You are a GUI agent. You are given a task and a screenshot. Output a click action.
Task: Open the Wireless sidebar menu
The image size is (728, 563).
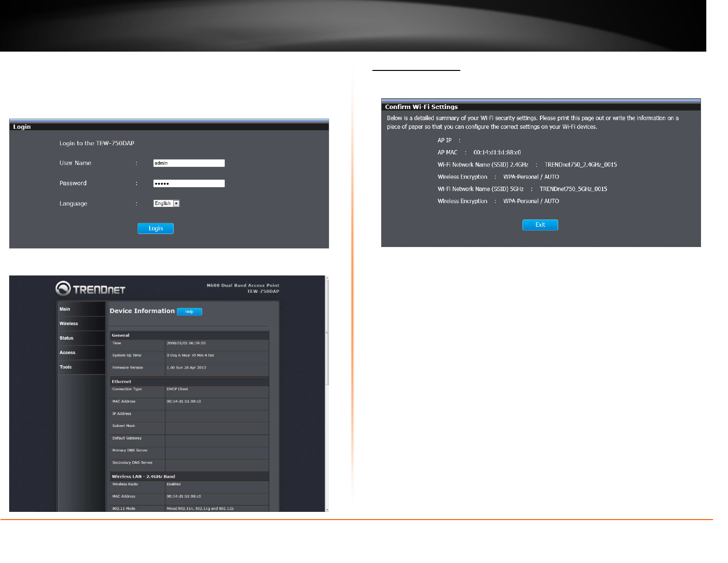coord(81,324)
